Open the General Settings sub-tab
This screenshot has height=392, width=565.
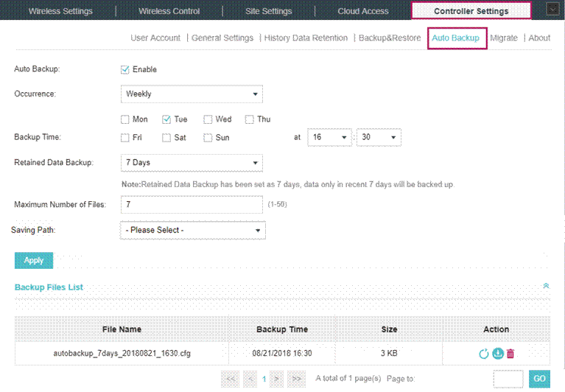pyautogui.click(x=222, y=38)
